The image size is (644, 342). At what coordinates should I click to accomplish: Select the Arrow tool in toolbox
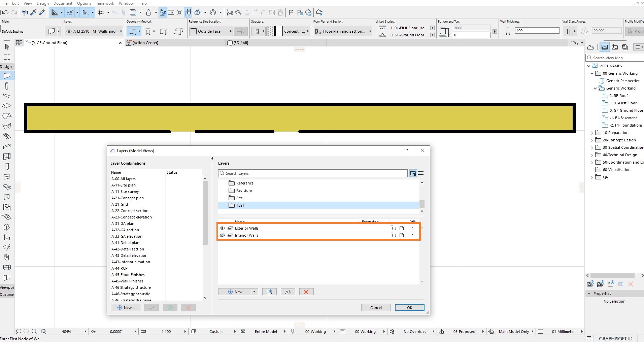pyautogui.click(x=7, y=46)
